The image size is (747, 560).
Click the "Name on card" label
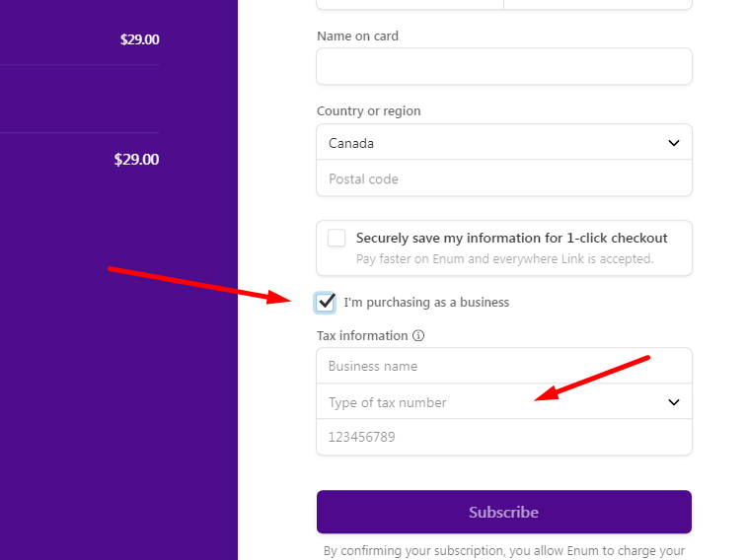pyautogui.click(x=357, y=36)
